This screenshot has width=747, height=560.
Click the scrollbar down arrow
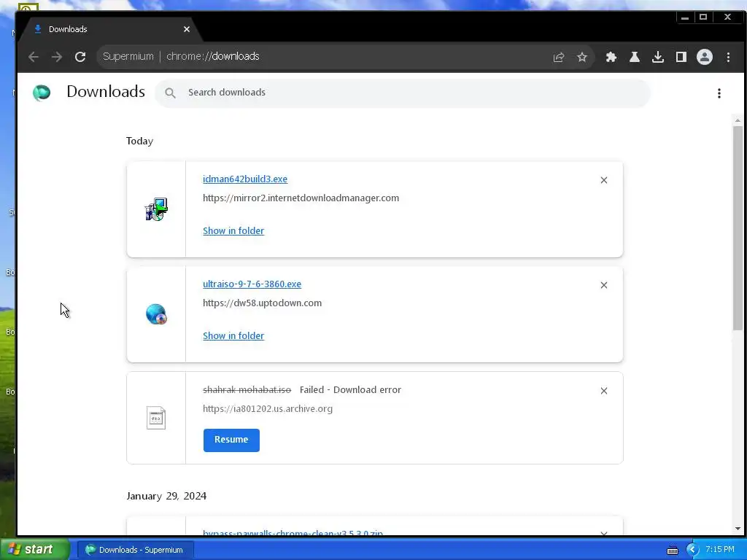coord(738,529)
